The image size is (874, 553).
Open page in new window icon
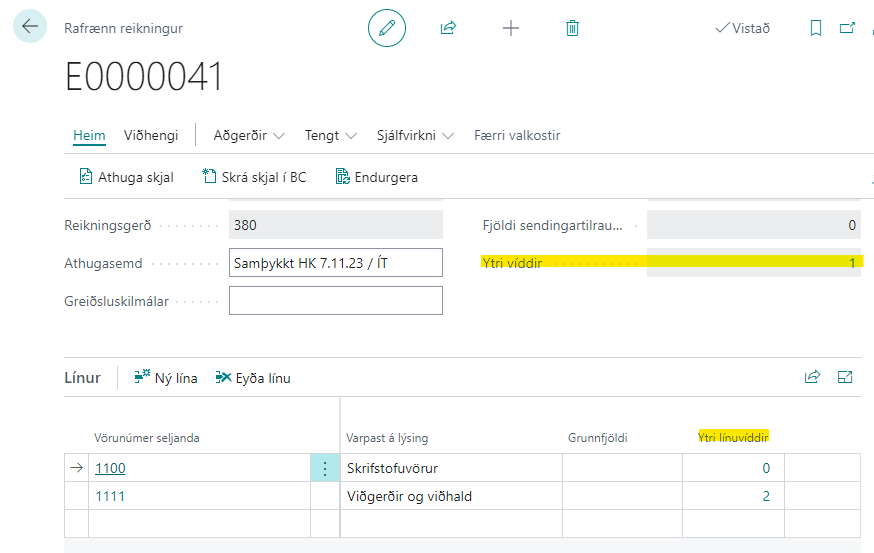pyautogui.click(x=848, y=28)
